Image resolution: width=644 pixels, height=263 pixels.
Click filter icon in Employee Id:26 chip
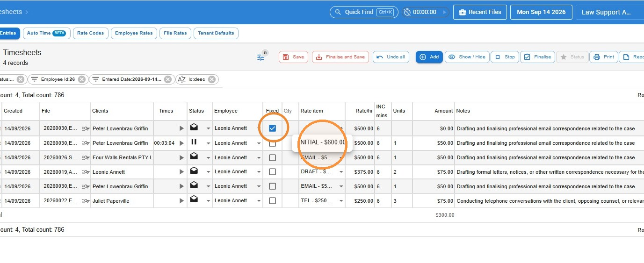[34, 79]
